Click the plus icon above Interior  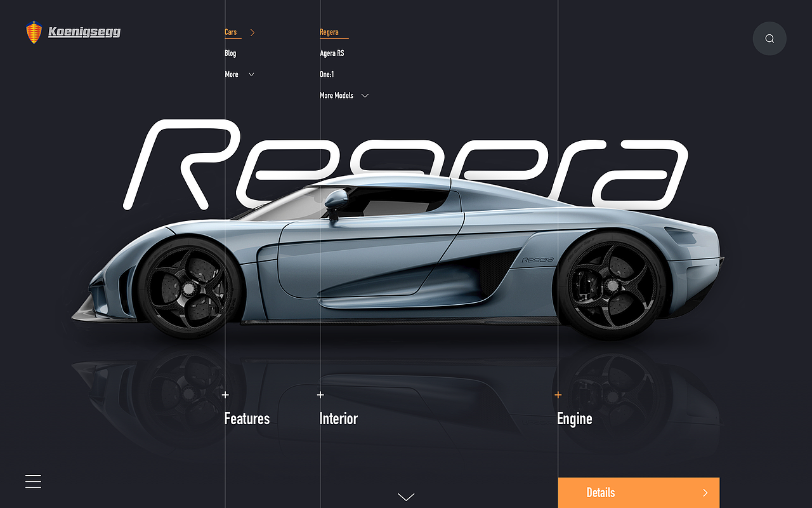coord(320,395)
